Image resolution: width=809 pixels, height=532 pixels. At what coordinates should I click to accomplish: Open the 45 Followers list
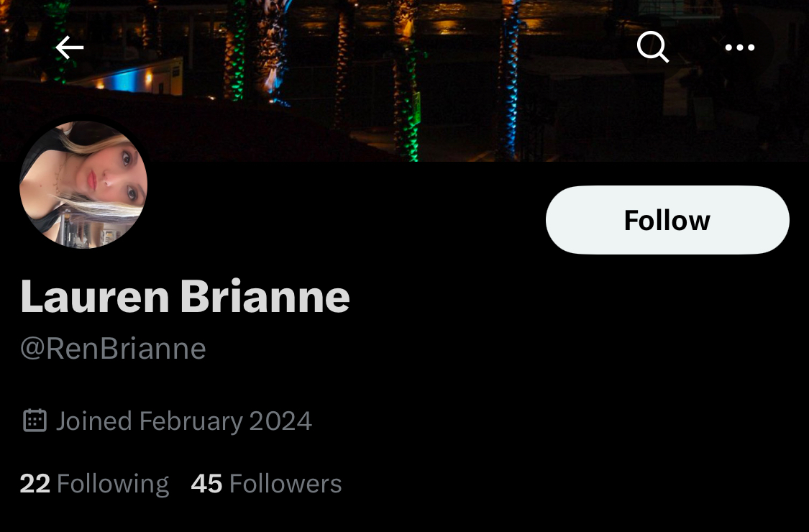click(x=266, y=484)
